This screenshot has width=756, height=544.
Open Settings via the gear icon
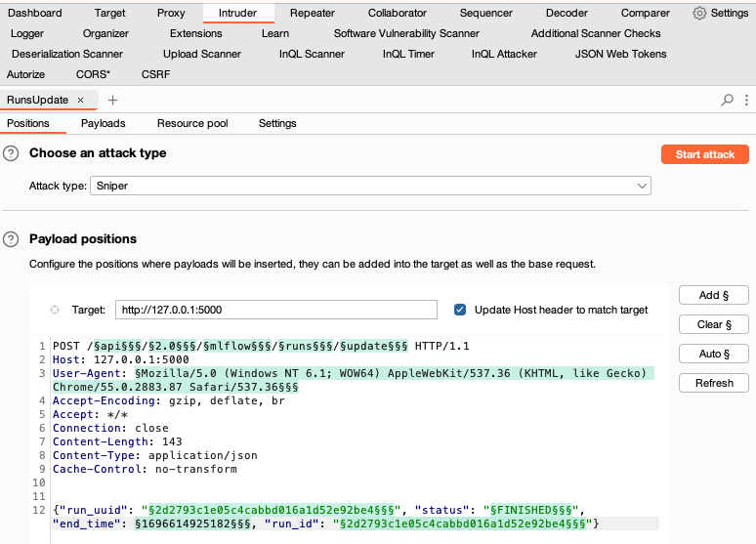[699, 13]
